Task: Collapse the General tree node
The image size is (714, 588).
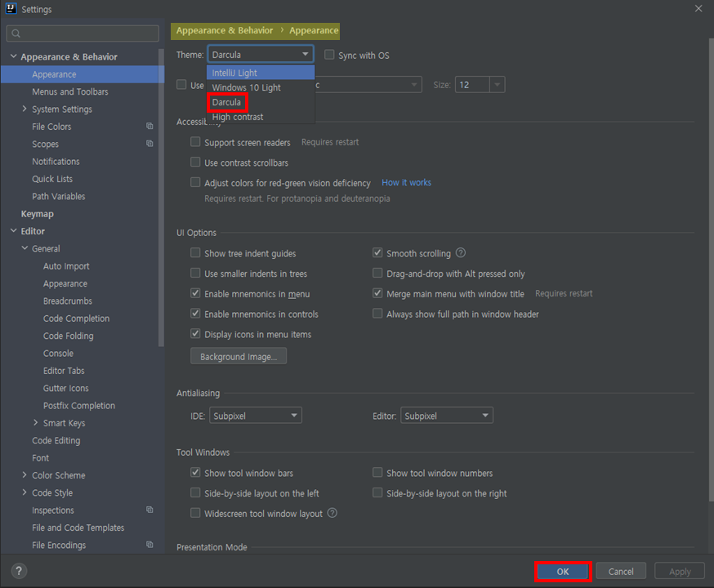Action: pyautogui.click(x=25, y=248)
